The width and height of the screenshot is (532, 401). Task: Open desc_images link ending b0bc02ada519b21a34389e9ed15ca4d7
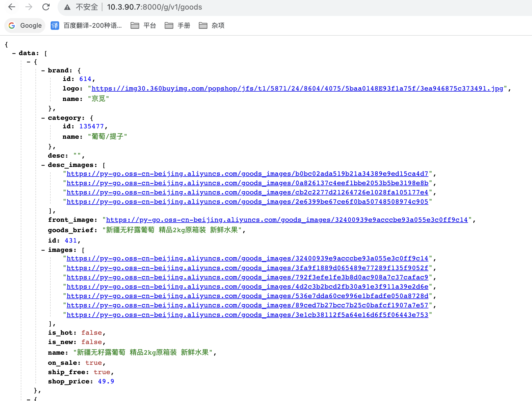[x=247, y=174]
